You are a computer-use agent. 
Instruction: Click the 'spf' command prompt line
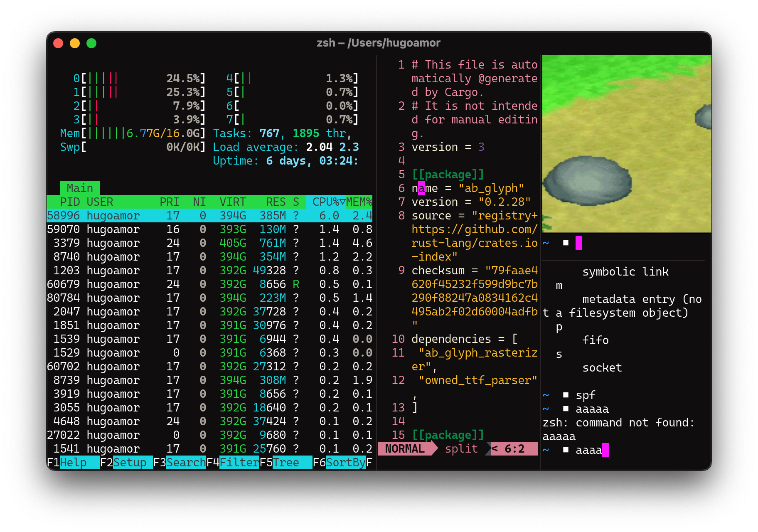tap(569, 395)
